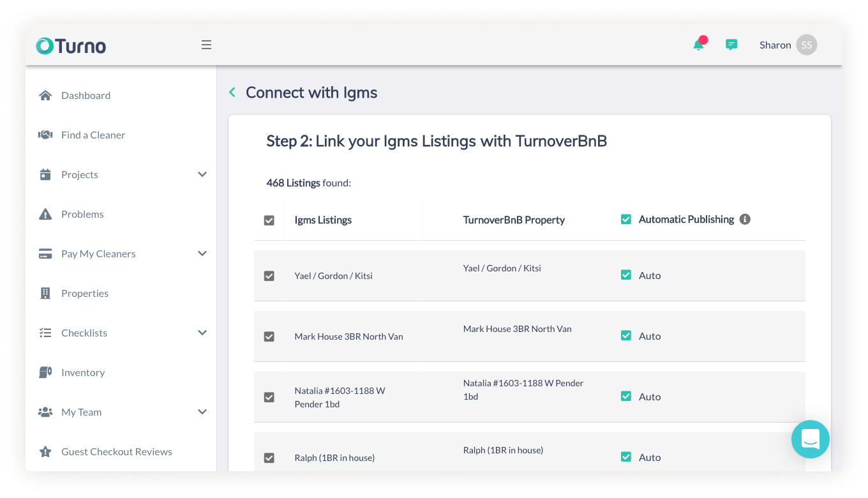This screenshot has width=868, height=498.
Task: Go to Problems page
Action: click(82, 214)
